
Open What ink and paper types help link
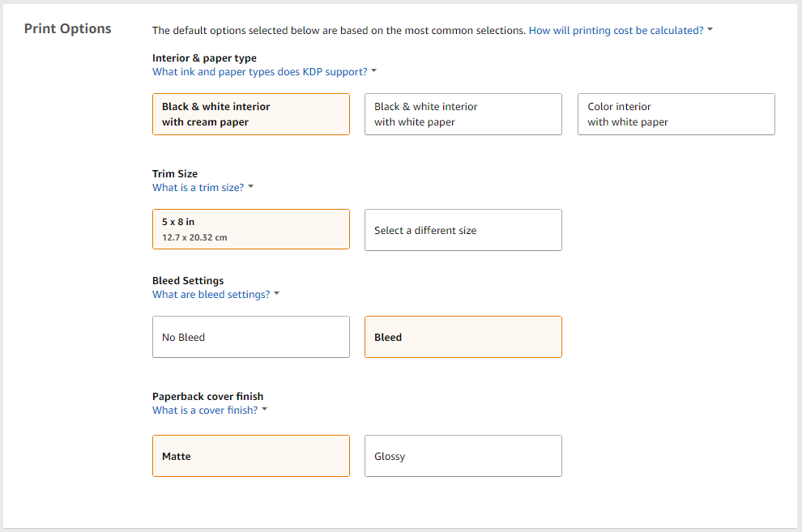click(x=260, y=72)
